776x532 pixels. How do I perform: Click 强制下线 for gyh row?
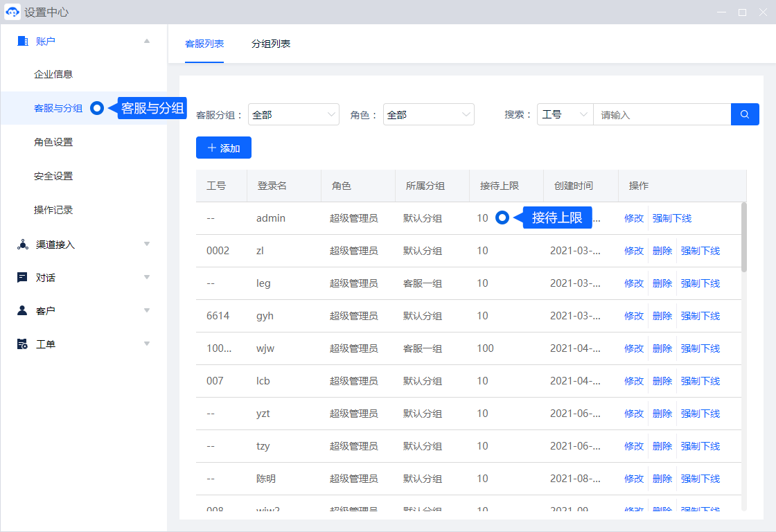[x=700, y=316]
